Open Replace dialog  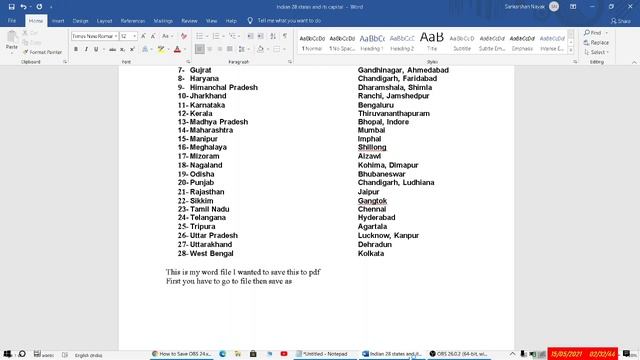coord(596,42)
